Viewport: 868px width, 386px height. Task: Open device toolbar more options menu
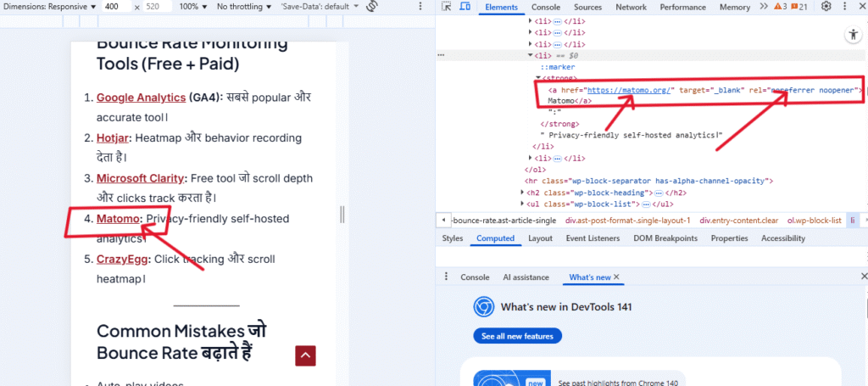[x=420, y=7]
